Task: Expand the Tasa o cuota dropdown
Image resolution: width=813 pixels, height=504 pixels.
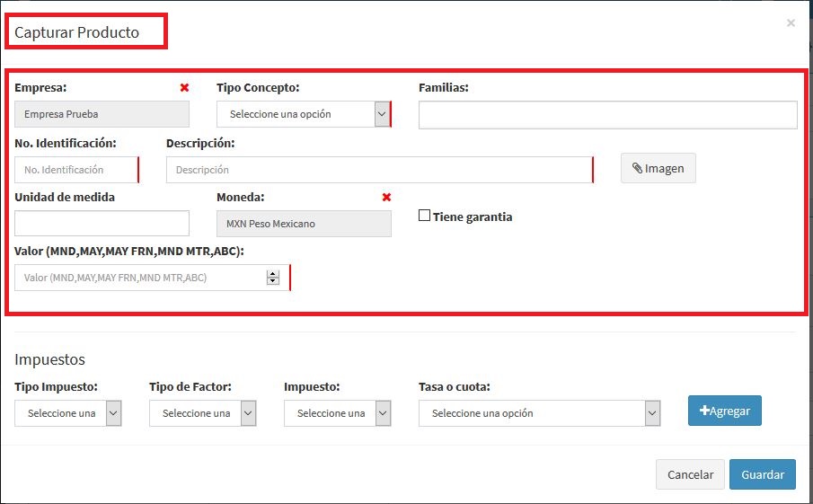Action: 540,413
